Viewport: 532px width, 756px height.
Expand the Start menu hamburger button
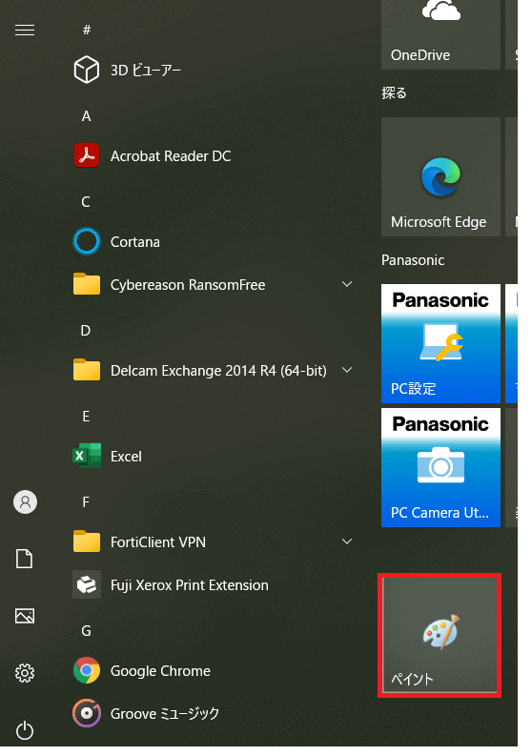[x=25, y=31]
